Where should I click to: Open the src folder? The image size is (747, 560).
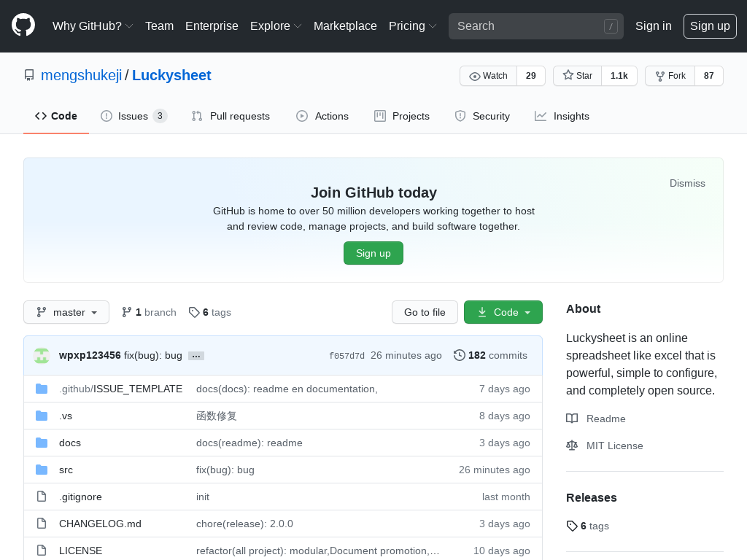(66, 470)
